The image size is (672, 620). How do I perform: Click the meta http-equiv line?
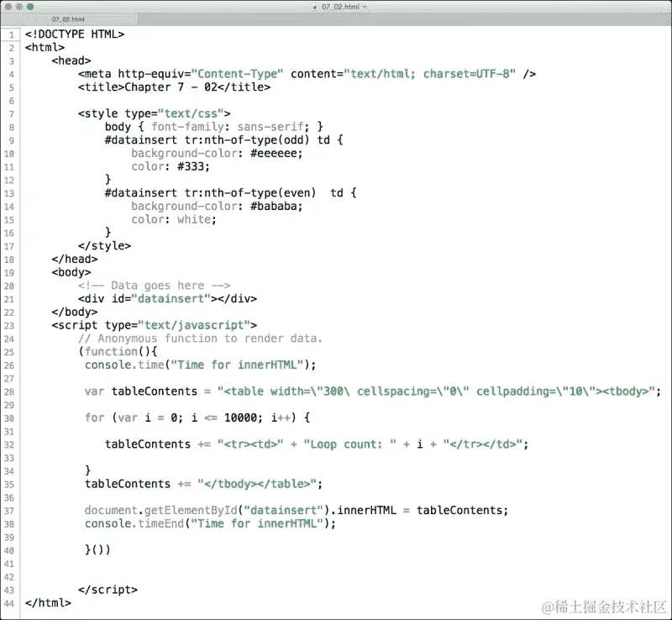[307, 74]
